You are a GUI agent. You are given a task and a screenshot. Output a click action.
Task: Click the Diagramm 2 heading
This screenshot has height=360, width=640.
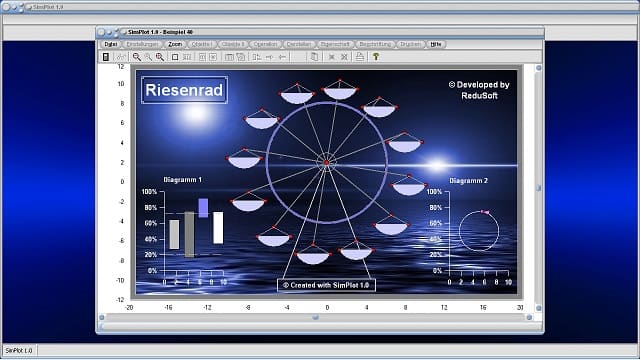469,180
